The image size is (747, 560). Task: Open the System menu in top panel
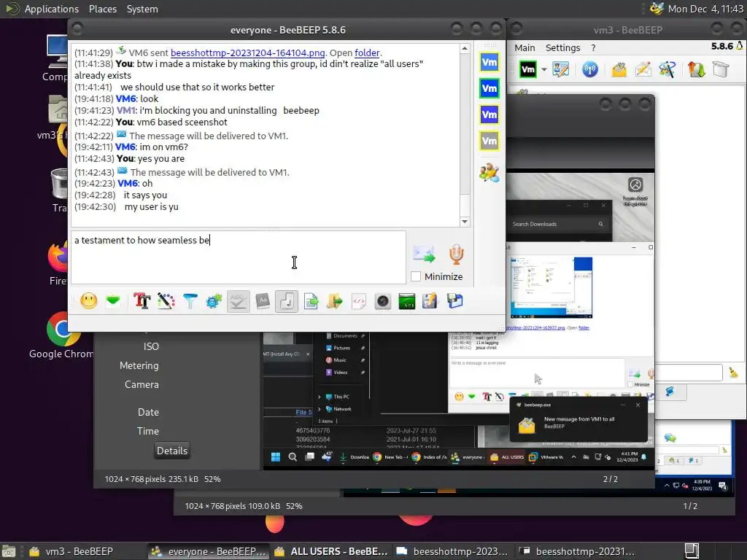(x=142, y=9)
